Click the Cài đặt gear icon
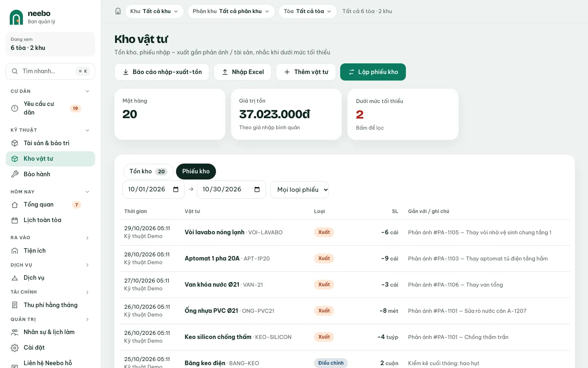588x368 pixels. (15, 348)
